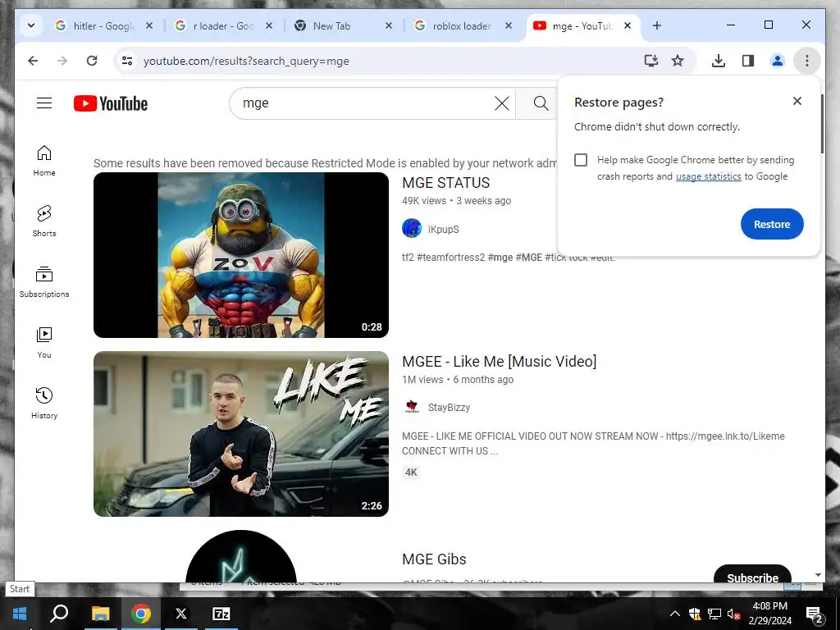Viewport: 840px width, 630px height.
Task: Go to Home in YouTube sidebar
Action: (x=44, y=161)
